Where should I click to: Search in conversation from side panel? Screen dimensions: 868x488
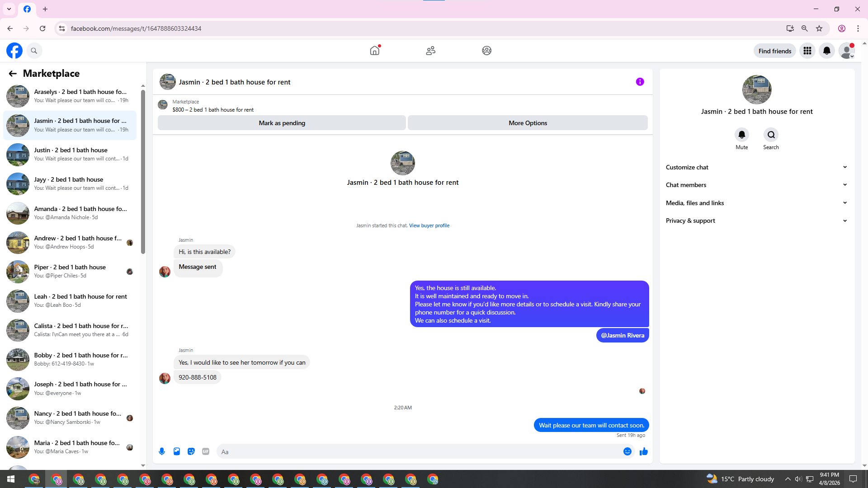click(x=771, y=135)
